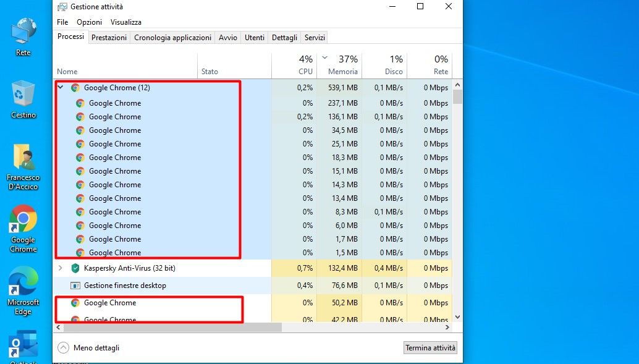The image size is (639, 364).
Task: Switch to the Utenti tab
Action: point(255,38)
